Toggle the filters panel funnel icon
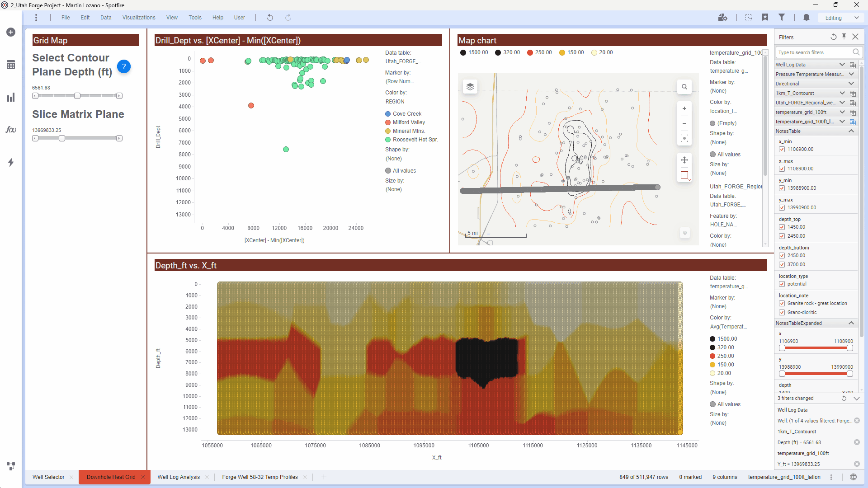Viewport: 868px width, 488px height. pyautogui.click(x=782, y=17)
